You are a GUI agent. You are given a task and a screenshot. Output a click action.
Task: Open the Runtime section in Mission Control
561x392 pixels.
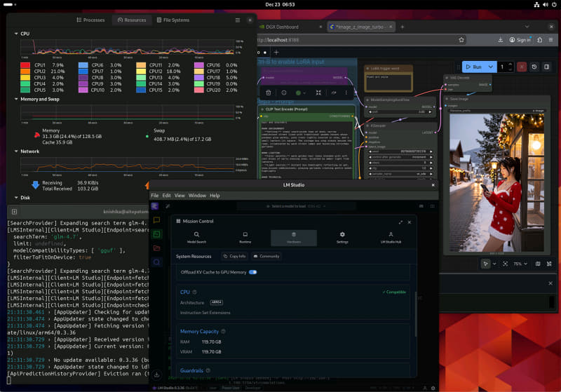click(x=245, y=238)
